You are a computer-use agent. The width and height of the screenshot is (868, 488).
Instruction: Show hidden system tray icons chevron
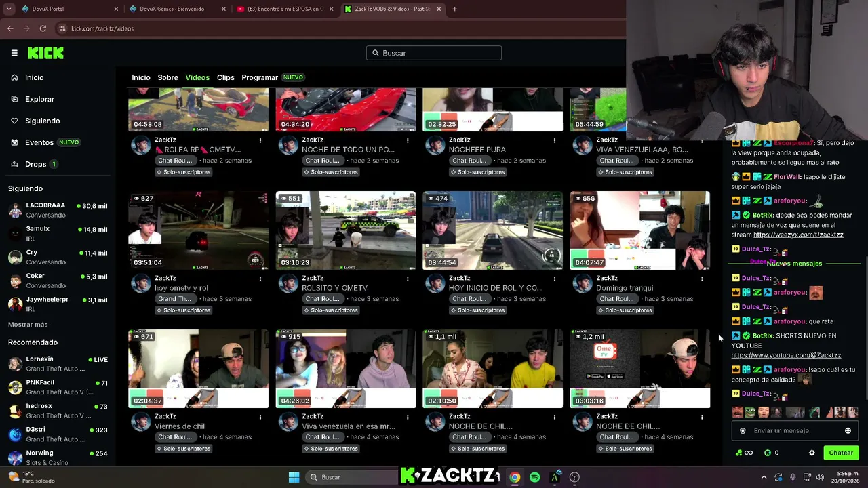pyautogui.click(x=764, y=477)
